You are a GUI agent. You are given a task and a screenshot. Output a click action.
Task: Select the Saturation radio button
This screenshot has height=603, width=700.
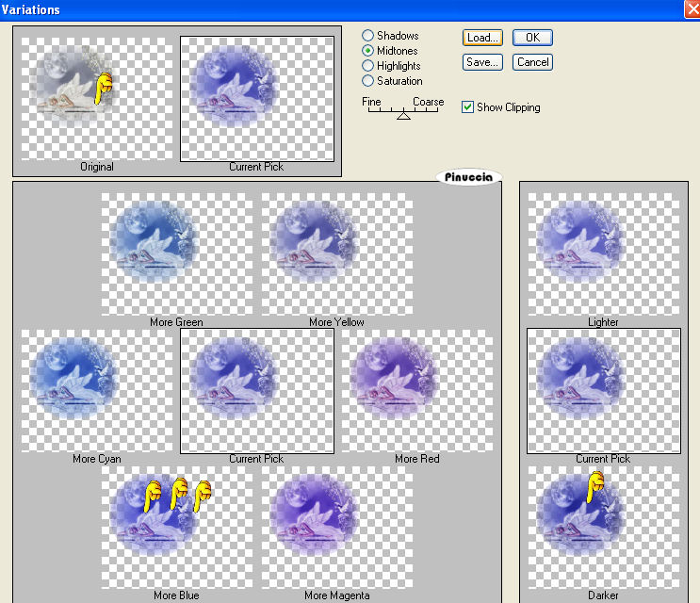(367, 81)
